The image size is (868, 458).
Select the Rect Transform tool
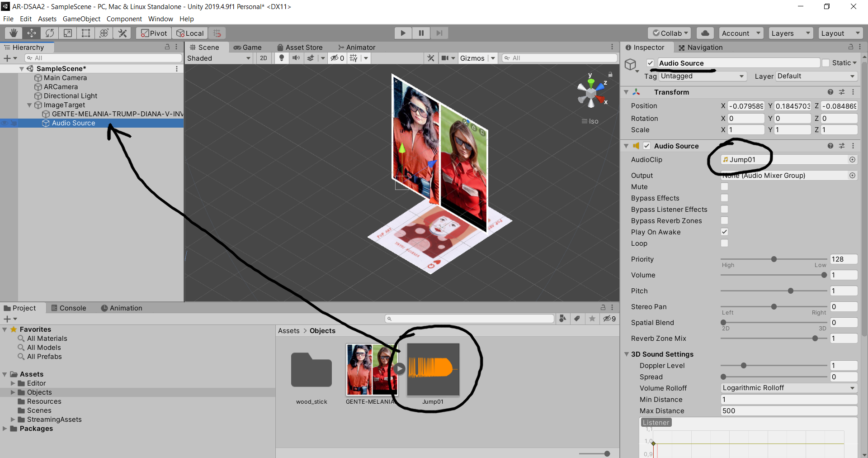pyautogui.click(x=86, y=33)
